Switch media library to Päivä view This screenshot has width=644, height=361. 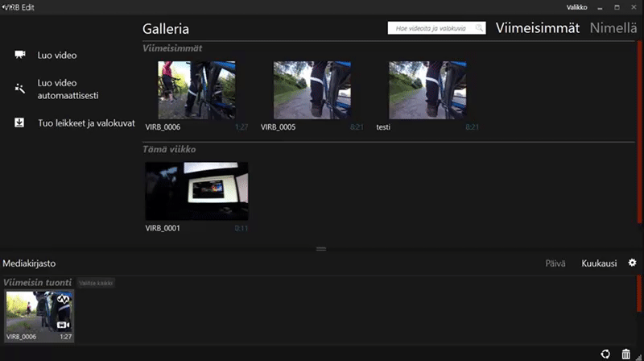555,263
